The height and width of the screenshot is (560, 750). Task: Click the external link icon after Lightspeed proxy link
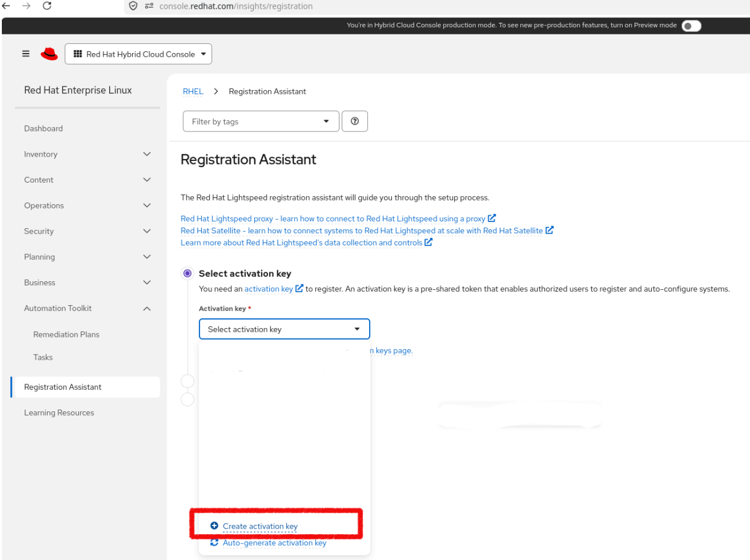(492, 218)
